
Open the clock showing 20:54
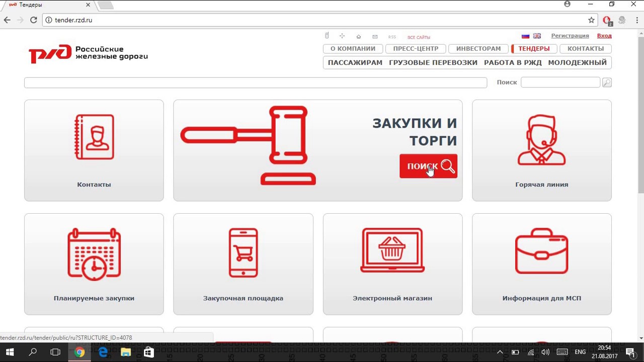click(x=604, y=352)
